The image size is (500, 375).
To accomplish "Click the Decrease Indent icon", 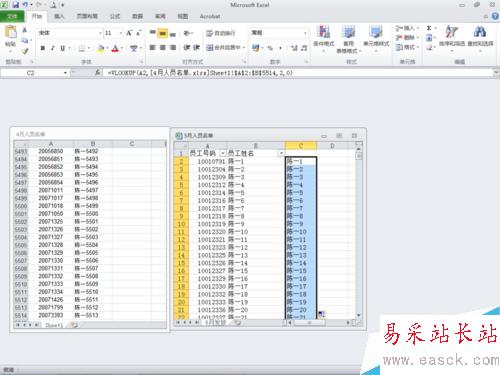I will 187,48.
